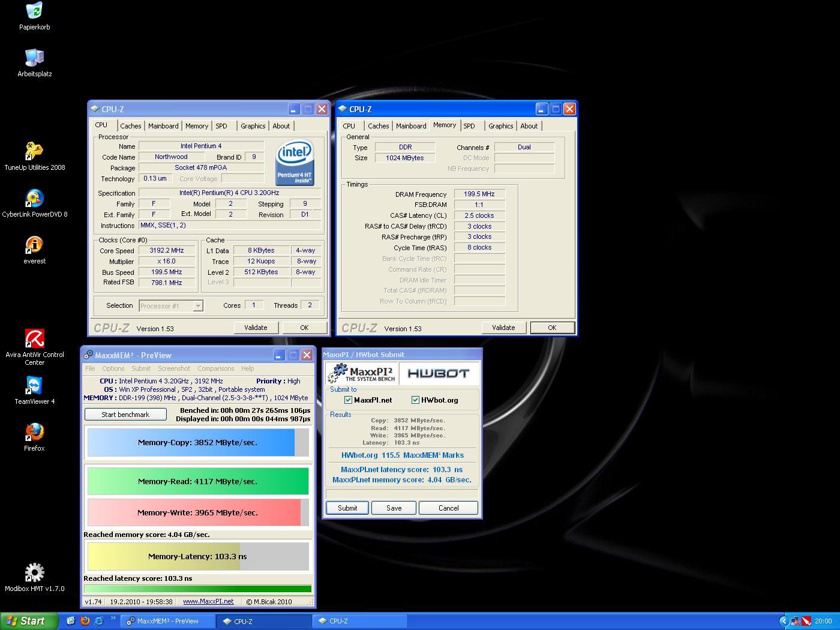This screenshot has width=840, height=630.
Task: Click the empty field above Submit
Action: 402,493
